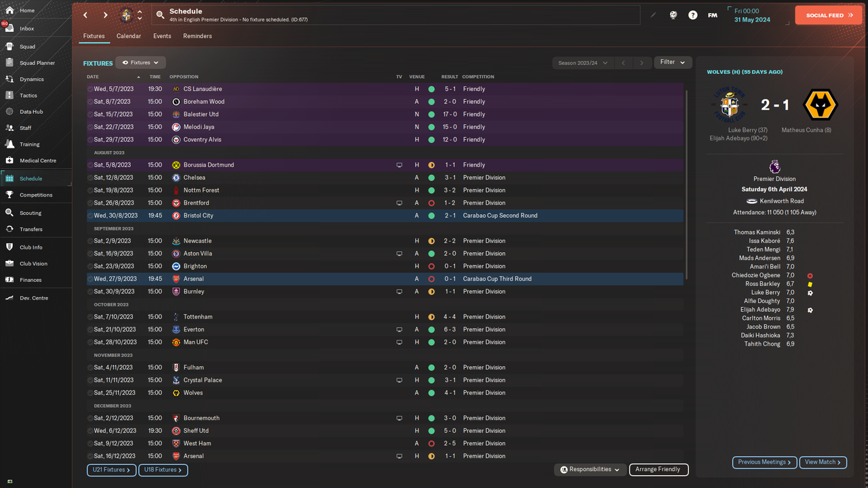Open club switcher chevrons beside badge
Image resolution: width=868 pixels, height=488 pixels.
140,15
